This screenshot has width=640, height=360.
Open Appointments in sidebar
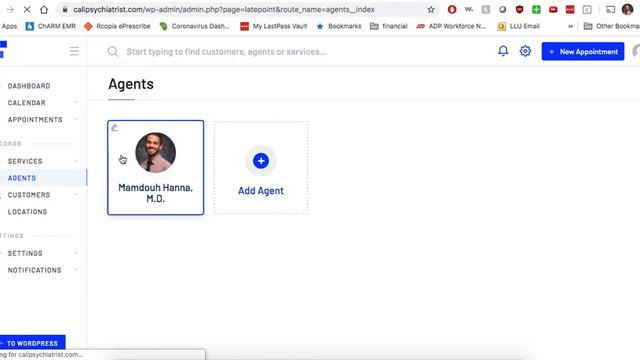click(35, 120)
